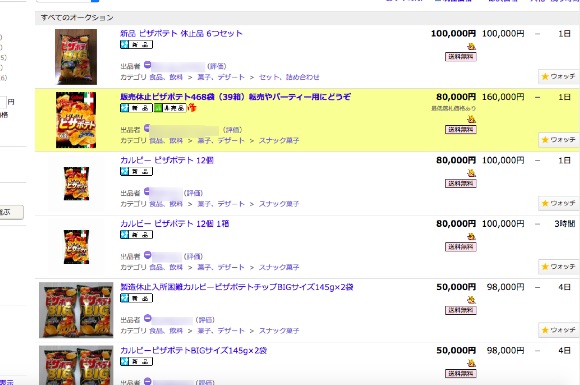Add 468袋 listing to watch list
Viewport: 580px width, 385px height.
click(x=558, y=140)
